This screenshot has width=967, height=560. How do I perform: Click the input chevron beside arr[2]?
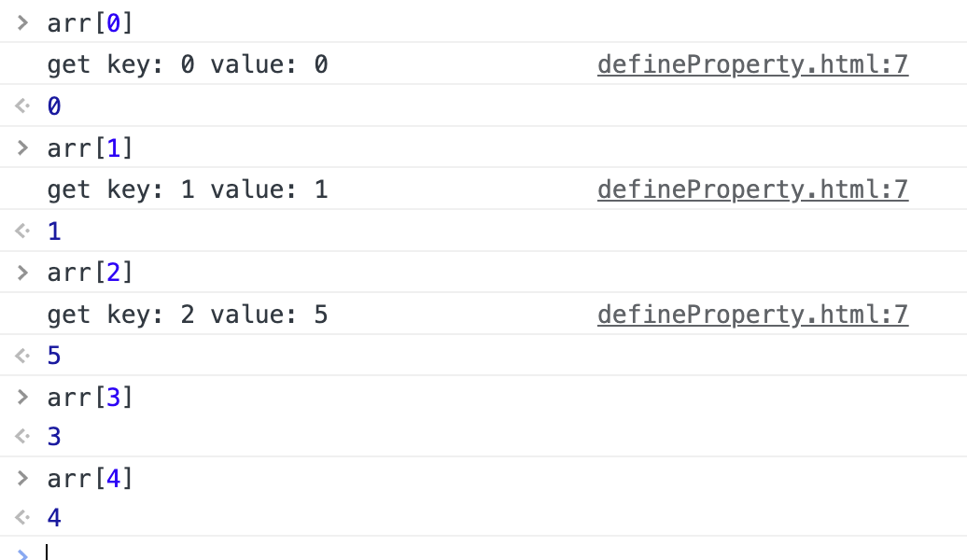click(x=23, y=273)
